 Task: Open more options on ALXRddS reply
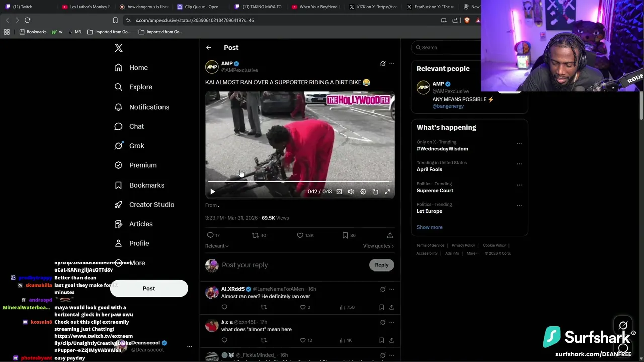pos(392,289)
